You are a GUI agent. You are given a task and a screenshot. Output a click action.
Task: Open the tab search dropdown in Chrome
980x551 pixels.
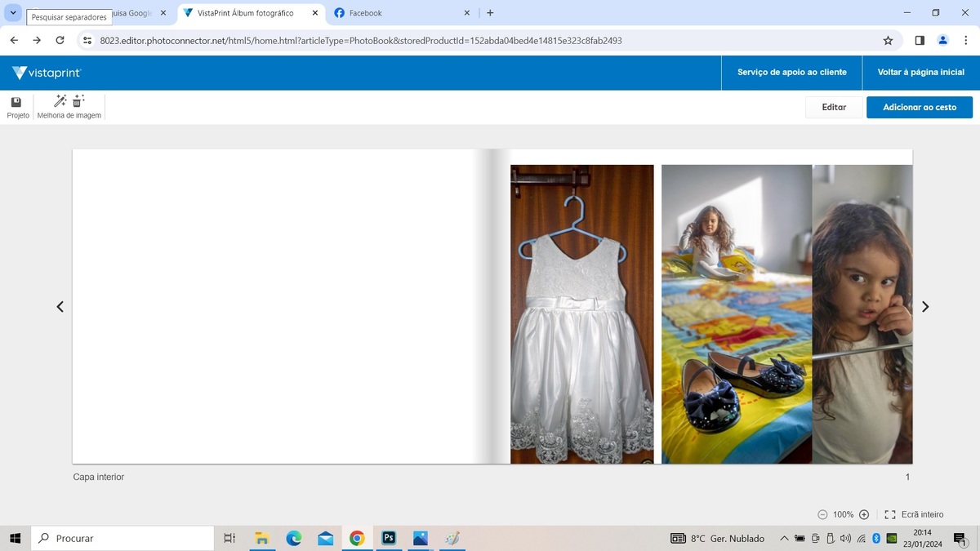[13, 13]
